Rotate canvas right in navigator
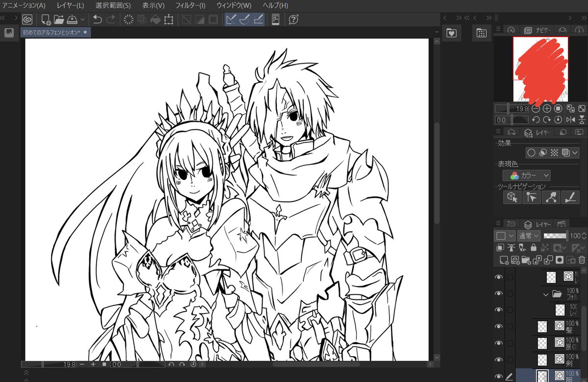The image size is (588, 382). pos(547,119)
